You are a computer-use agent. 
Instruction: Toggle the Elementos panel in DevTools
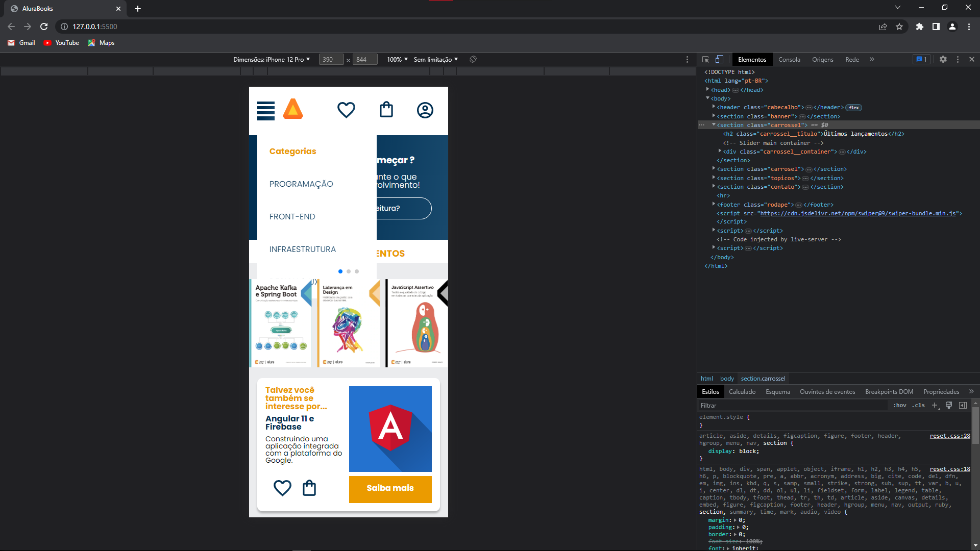pyautogui.click(x=752, y=59)
